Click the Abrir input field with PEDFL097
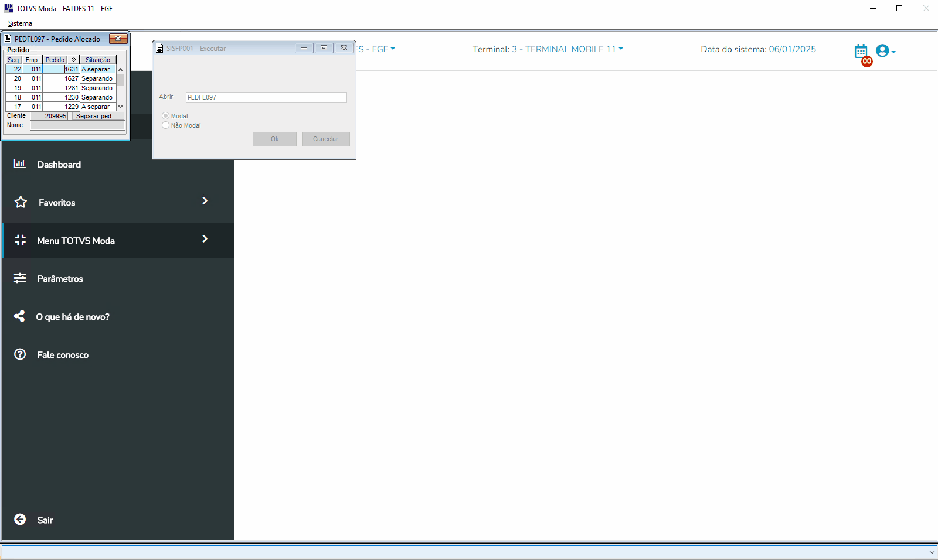The image size is (938, 560). [x=266, y=97]
